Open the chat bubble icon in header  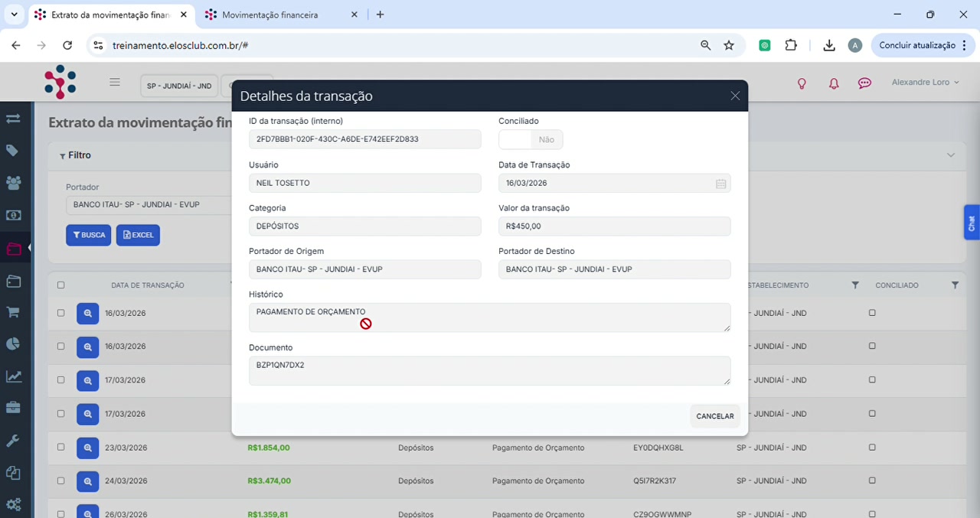coord(865,83)
